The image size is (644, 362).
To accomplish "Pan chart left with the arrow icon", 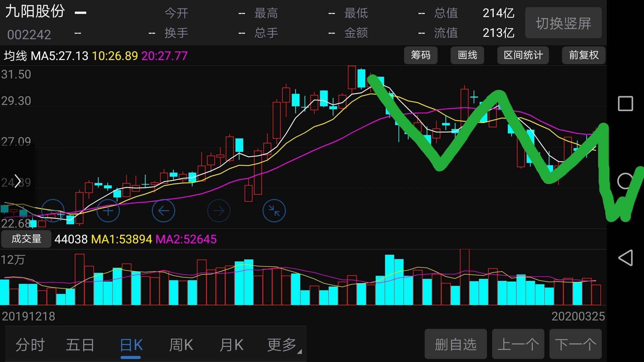I will click(x=163, y=210).
